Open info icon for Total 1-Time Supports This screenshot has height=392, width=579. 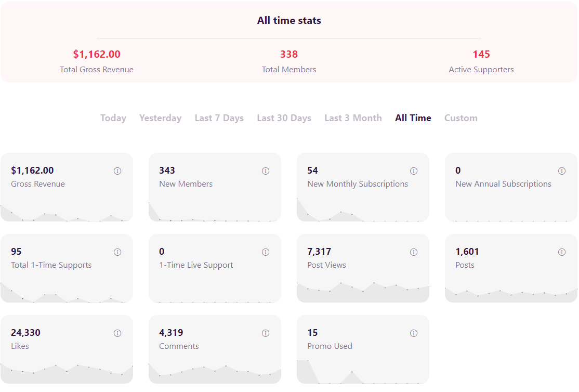(117, 252)
